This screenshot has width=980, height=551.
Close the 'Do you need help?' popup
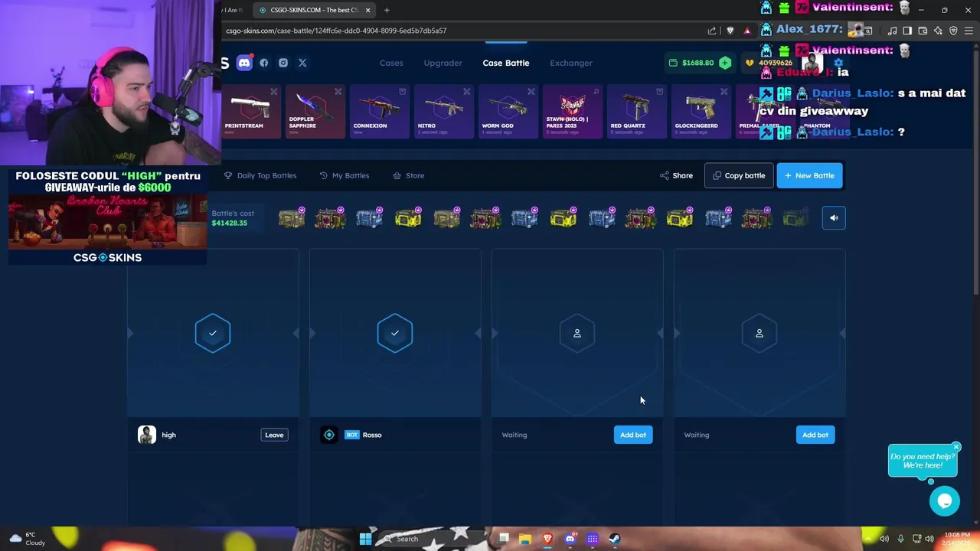point(956,447)
